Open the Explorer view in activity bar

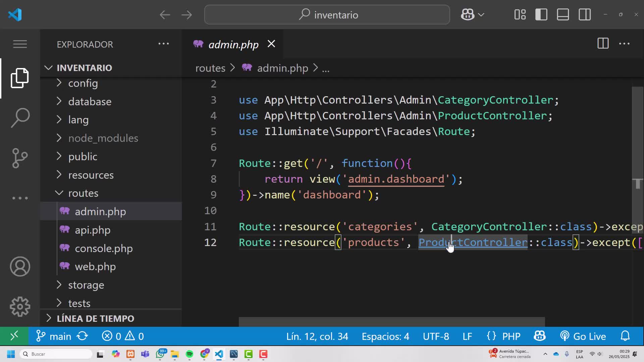tap(20, 78)
